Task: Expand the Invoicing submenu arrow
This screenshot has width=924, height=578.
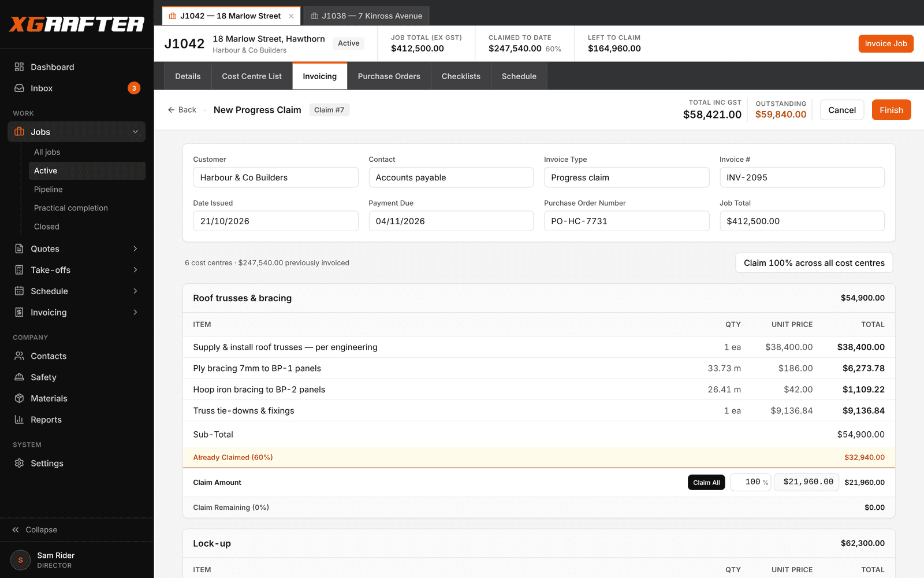Action: coord(135,312)
